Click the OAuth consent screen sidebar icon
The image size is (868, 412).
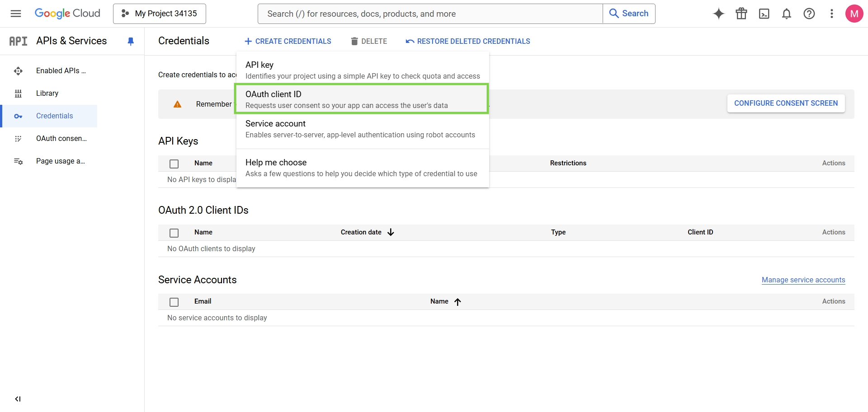click(18, 139)
